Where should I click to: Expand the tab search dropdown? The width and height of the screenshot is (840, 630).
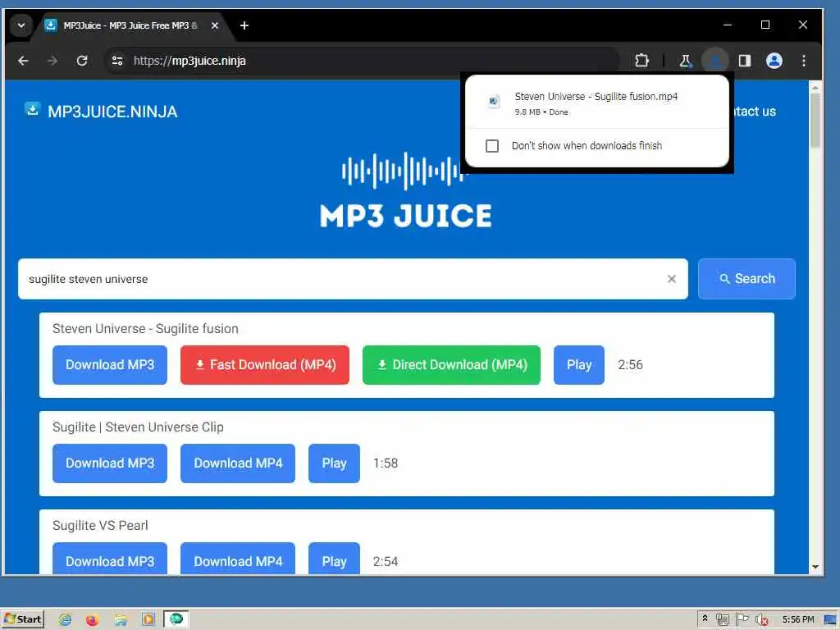coord(21,25)
